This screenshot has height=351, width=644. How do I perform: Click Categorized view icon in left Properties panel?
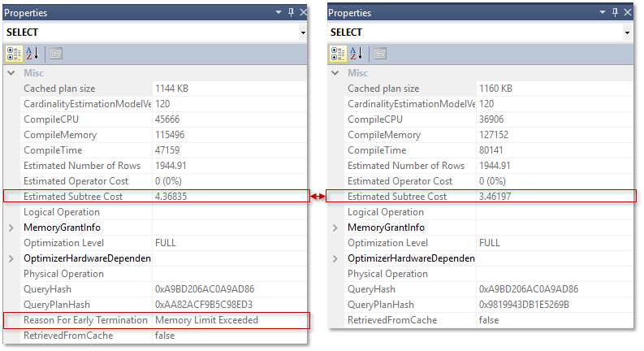pos(14,54)
